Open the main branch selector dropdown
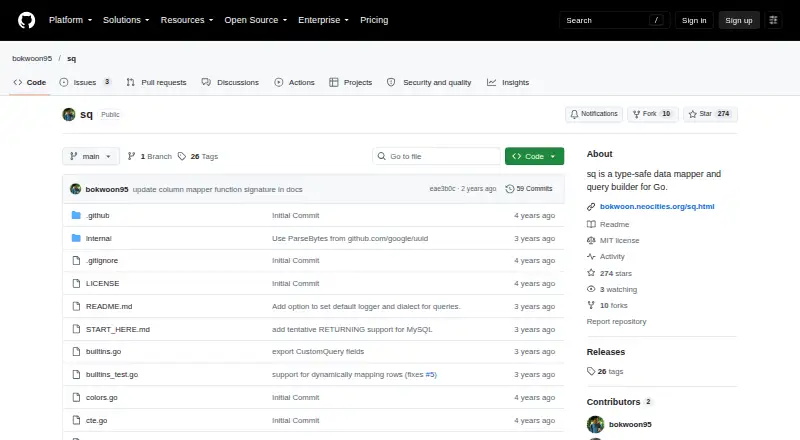Screen dimensions: 800x440 coord(91,156)
